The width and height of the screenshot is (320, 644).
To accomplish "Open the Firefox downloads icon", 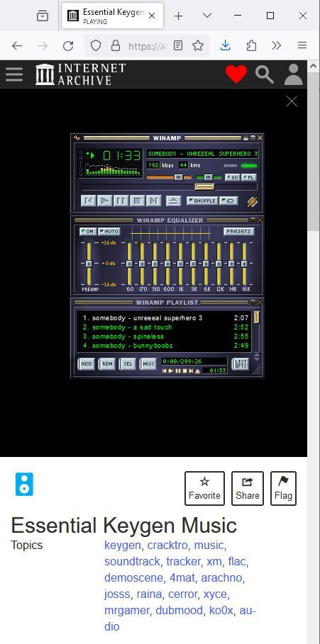I will click(x=225, y=45).
